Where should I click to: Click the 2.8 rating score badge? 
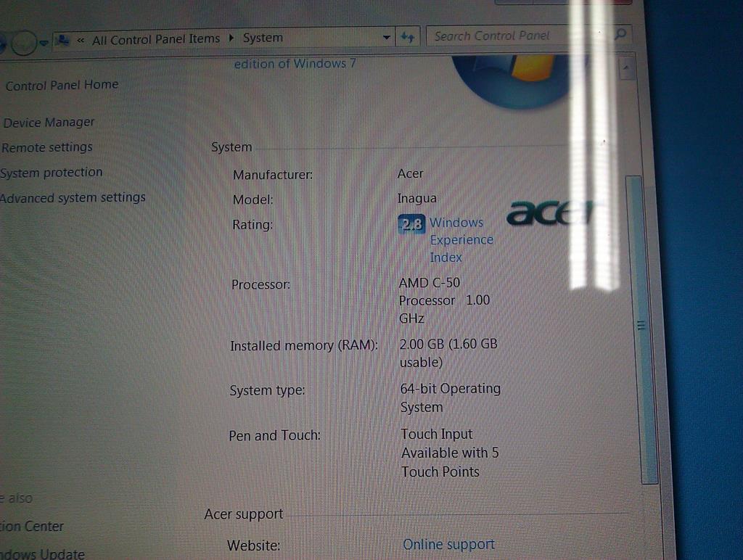(411, 223)
